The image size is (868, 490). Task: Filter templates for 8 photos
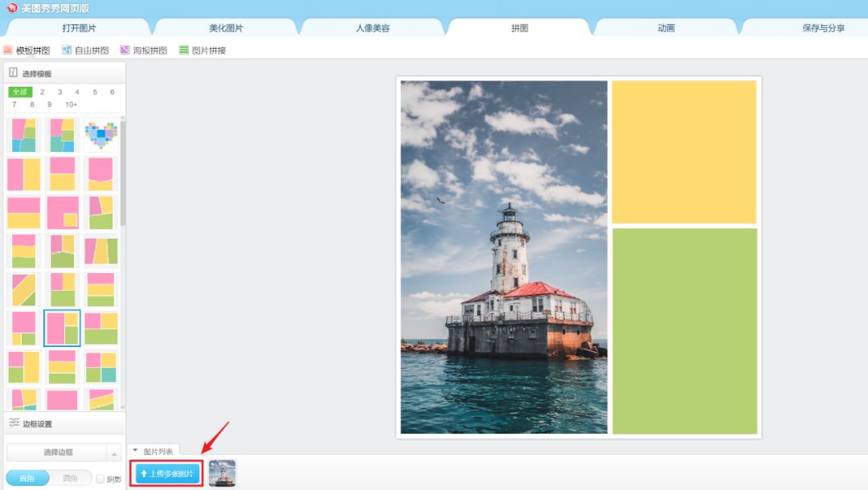pyautogui.click(x=32, y=104)
